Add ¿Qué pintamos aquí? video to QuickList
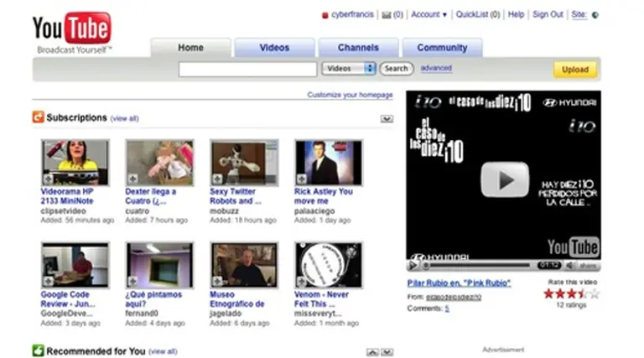 coord(132,282)
